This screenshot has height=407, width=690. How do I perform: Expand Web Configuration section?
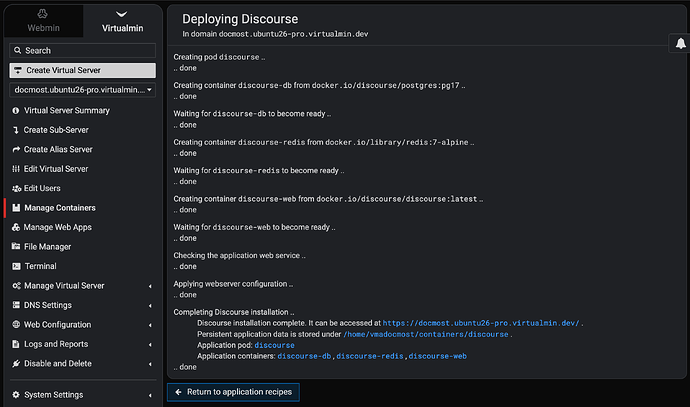click(x=82, y=325)
